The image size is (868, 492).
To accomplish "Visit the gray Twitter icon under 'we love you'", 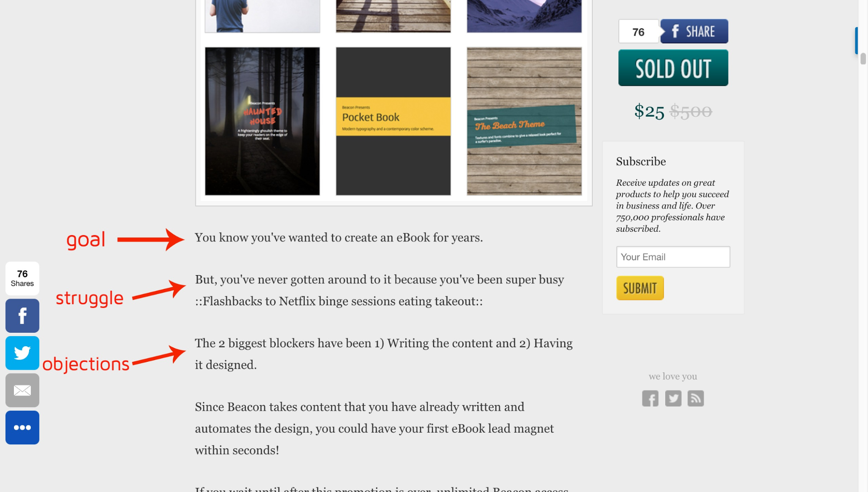I will [673, 398].
